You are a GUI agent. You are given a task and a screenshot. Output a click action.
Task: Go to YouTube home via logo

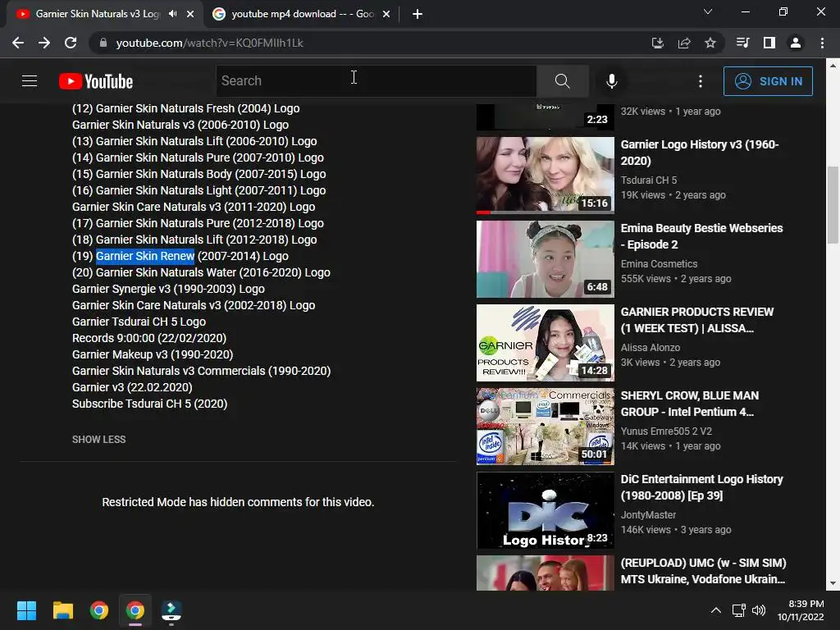pyautogui.click(x=96, y=81)
